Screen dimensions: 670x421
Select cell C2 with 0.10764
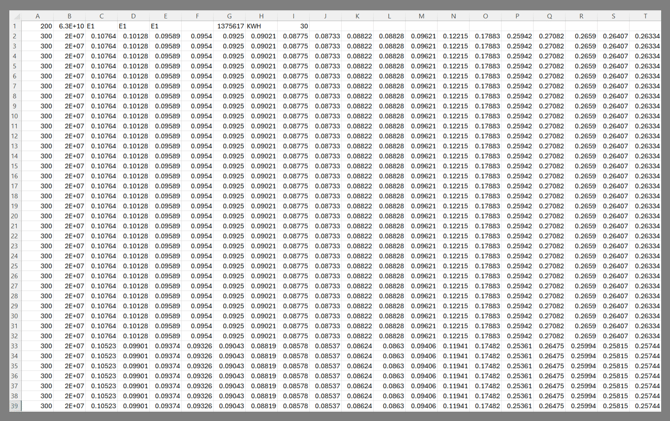[101, 36]
